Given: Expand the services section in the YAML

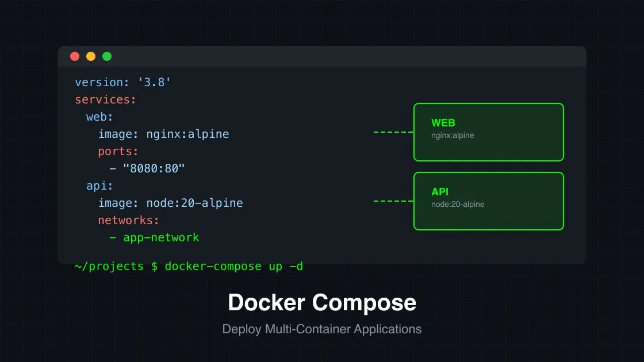Looking at the screenshot, I should coord(106,99).
